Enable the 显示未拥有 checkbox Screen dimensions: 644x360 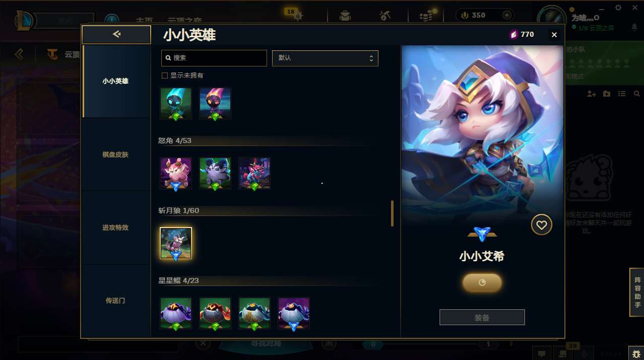pos(164,76)
